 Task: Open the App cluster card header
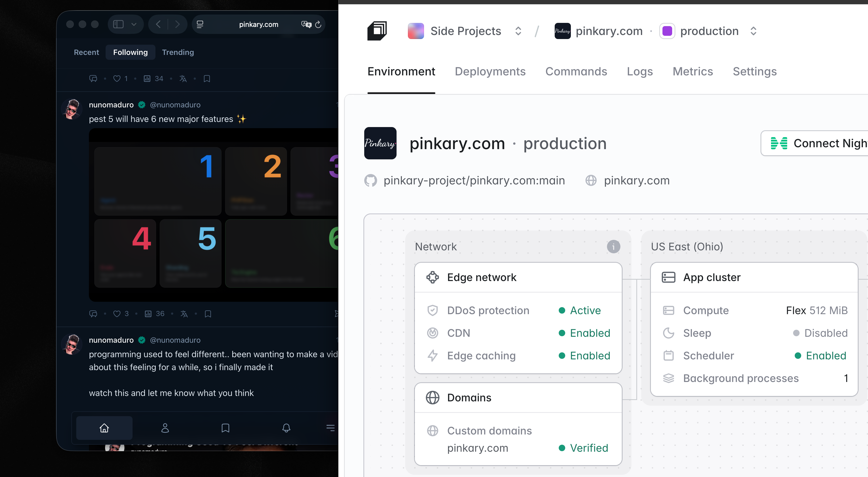click(x=754, y=277)
